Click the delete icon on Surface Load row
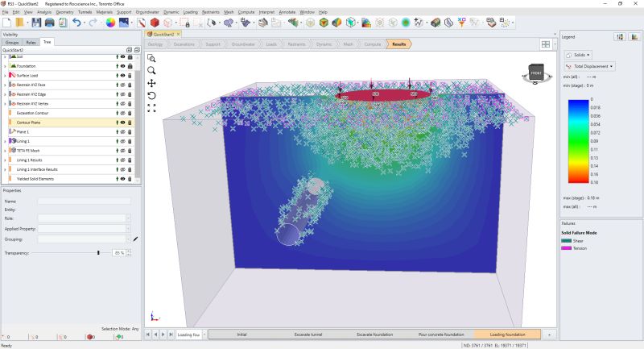Image resolution: width=644 pixels, height=349 pixels. (x=130, y=76)
